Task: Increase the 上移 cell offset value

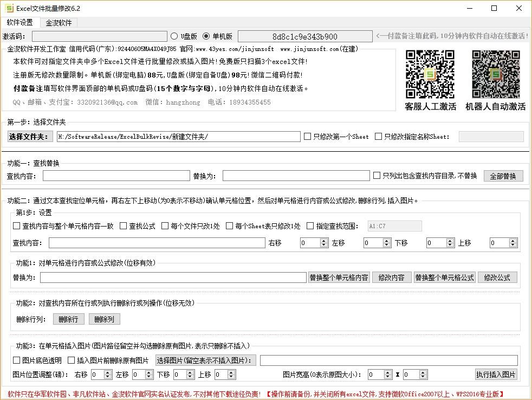Action: pos(513,241)
